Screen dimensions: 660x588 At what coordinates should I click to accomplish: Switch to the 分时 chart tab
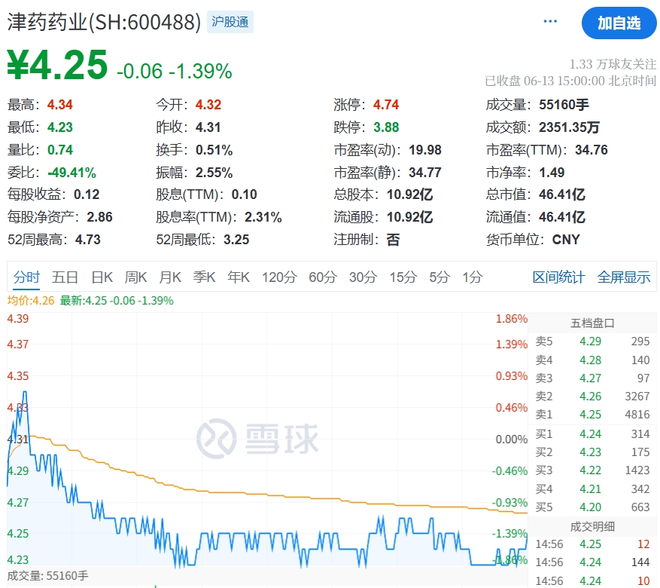[x=26, y=277]
